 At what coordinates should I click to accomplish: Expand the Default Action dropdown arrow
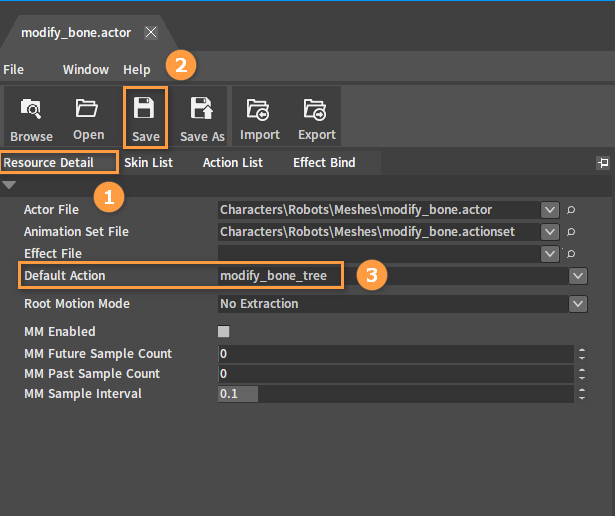(x=578, y=276)
